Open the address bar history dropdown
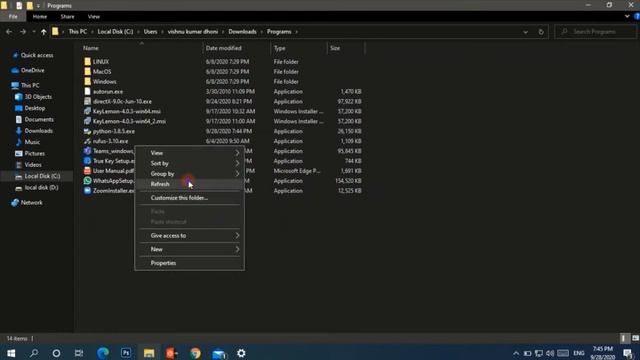The height and width of the screenshot is (360, 640). (525, 32)
